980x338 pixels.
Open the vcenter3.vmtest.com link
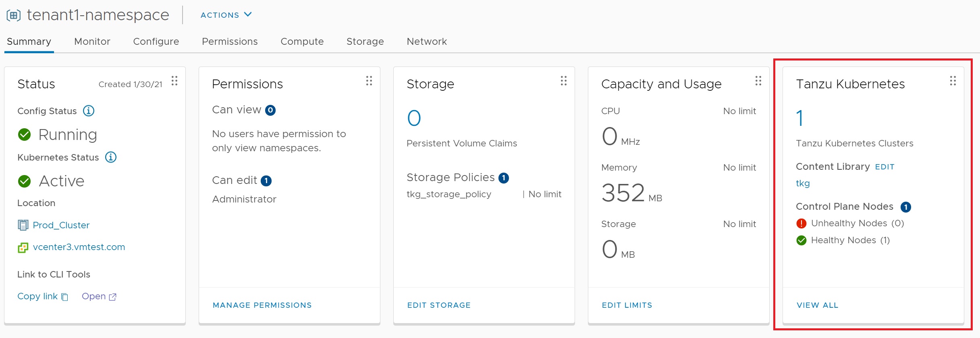tap(79, 247)
